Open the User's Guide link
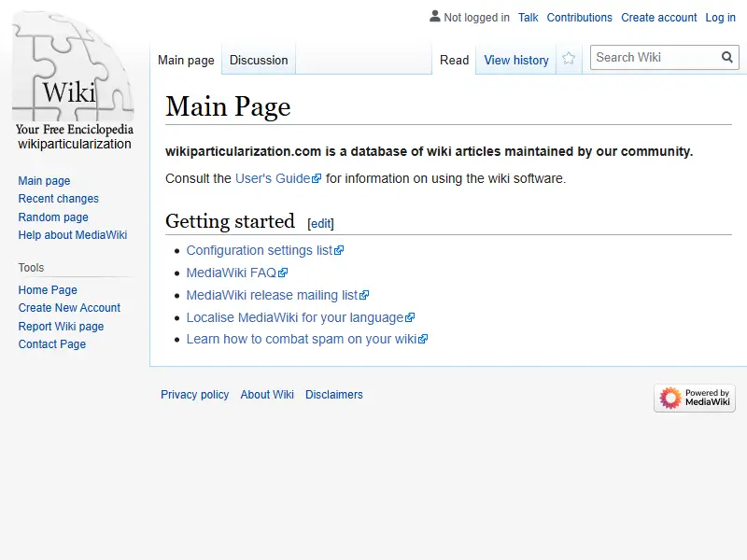This screenshot has height=560, width=747. (273, 178)
